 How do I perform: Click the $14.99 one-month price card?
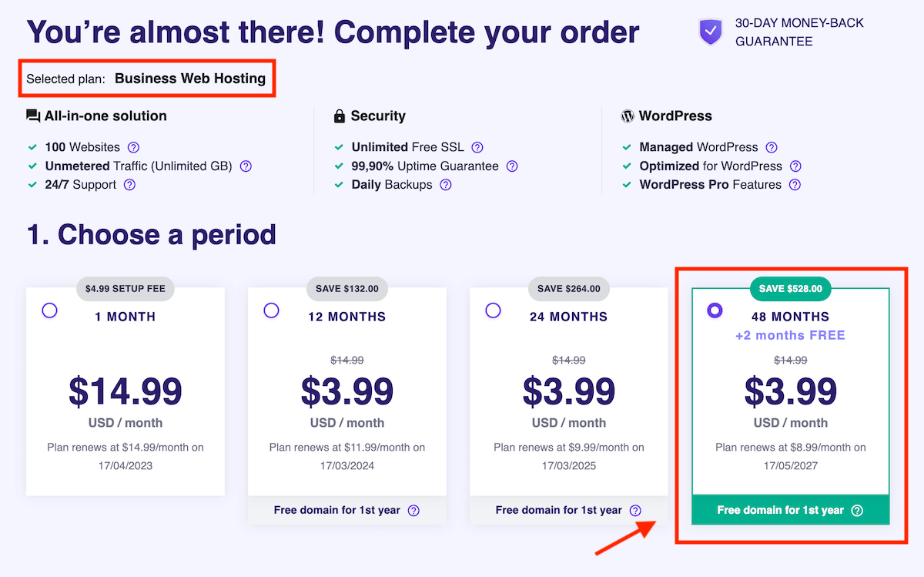pyautogui.click(x=126, y=393)
